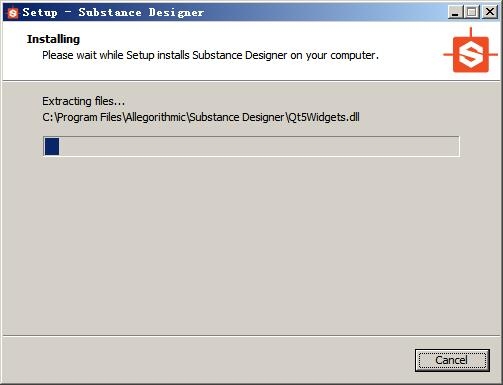Click the disabled maximize button
This screenshot has width=503, height=385.
(472, 12)
